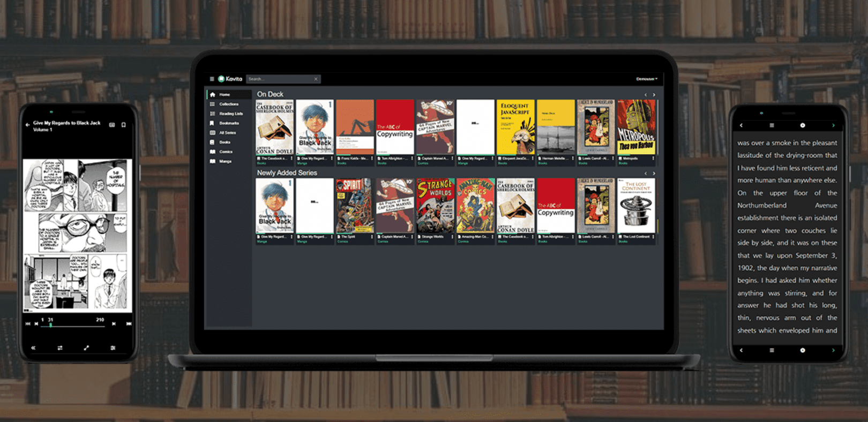Open the Metropolis book cover in On Deck
This screenshot has width=868, height=422.
click(636, 127)
